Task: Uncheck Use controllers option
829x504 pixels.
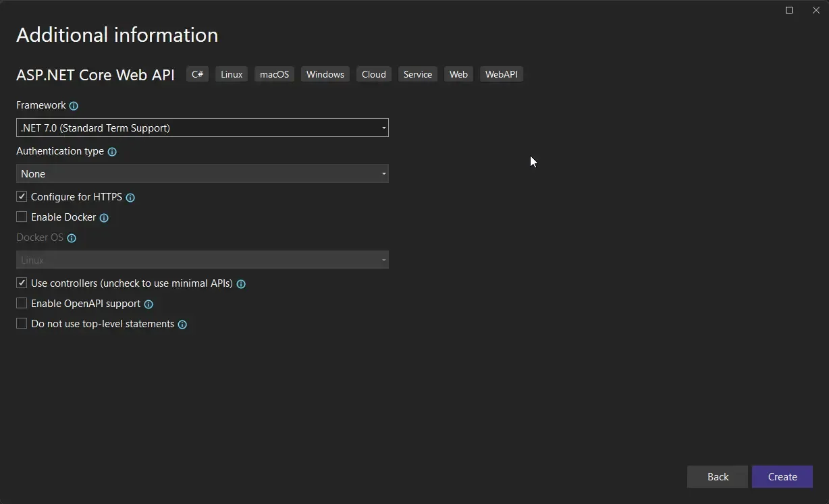Action: pyautogui.click(x=22, y=283)
